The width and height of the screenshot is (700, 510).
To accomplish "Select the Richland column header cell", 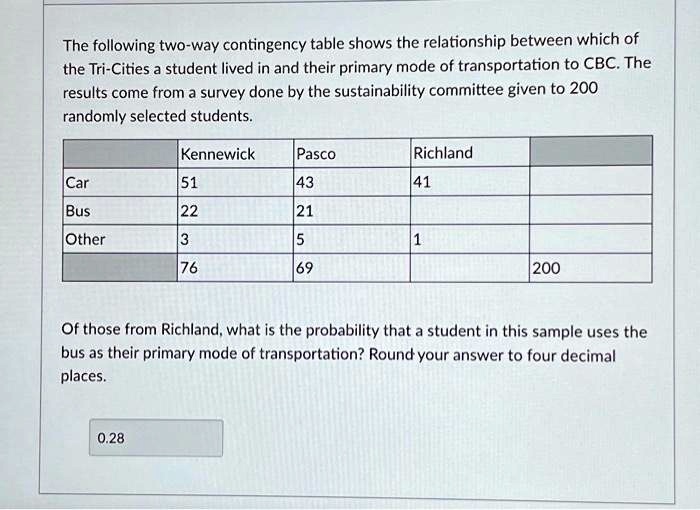I will click(470, 152).
